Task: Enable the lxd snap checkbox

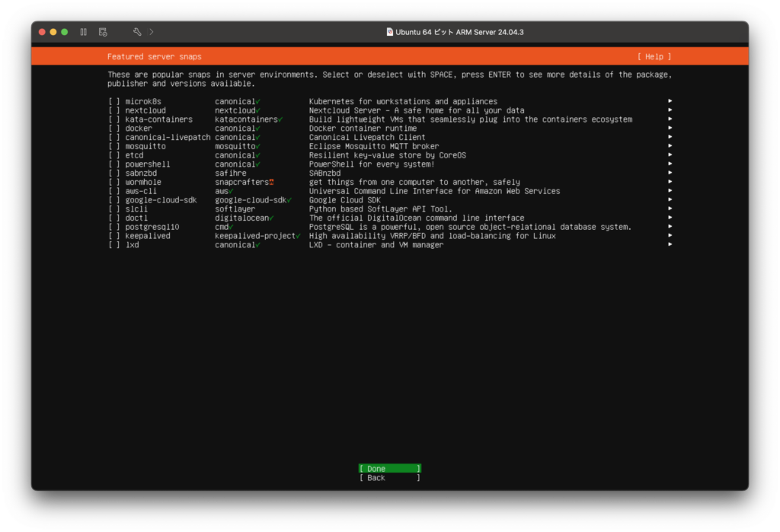Action: 113,245
